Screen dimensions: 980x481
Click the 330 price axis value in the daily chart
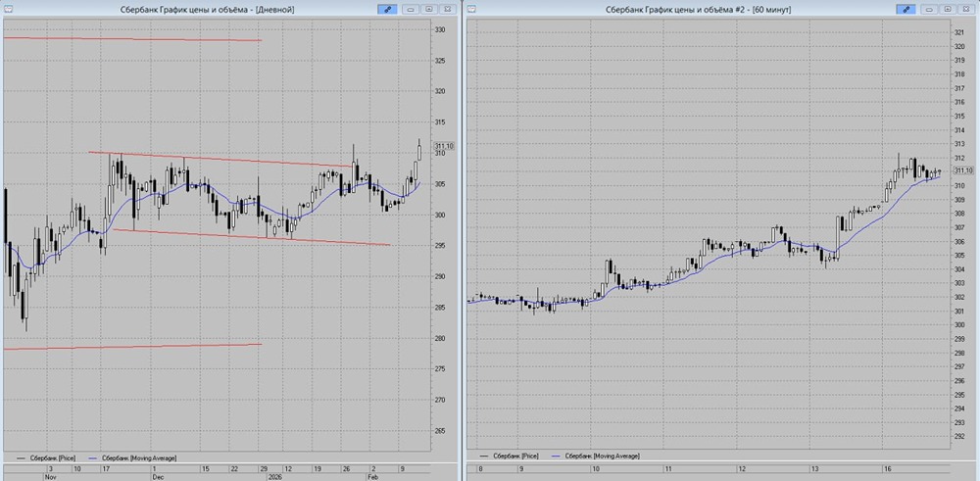point(440,30)
